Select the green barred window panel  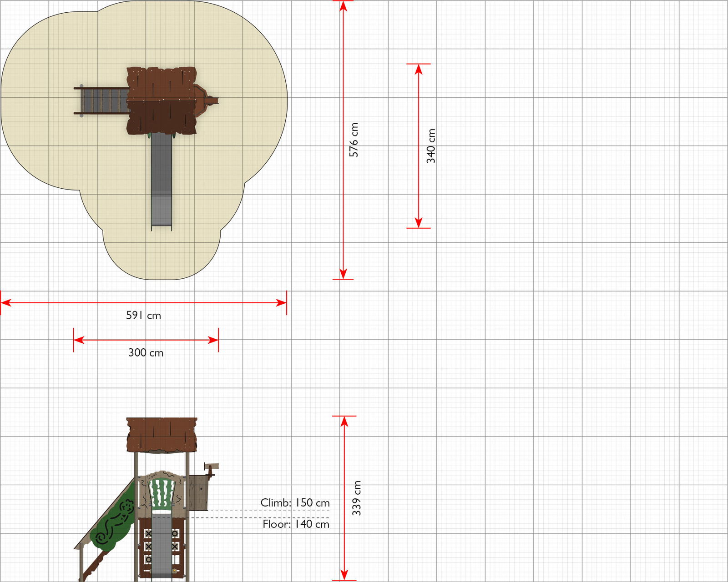162,494
